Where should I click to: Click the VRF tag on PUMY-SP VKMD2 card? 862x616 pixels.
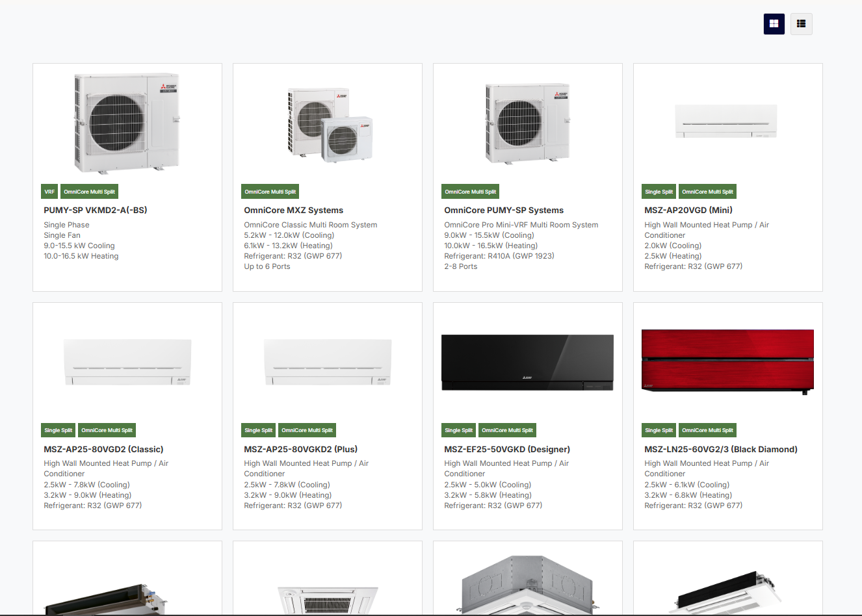pos(49,192)
